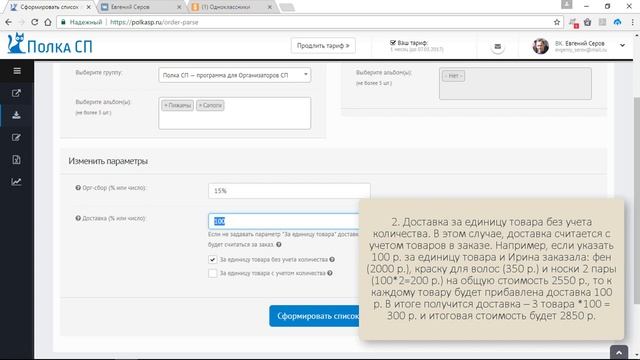The height and width of the screenshot is (360, 640).
Task: Open the statistics chart sidebar icon
Action: click(16, 182)
